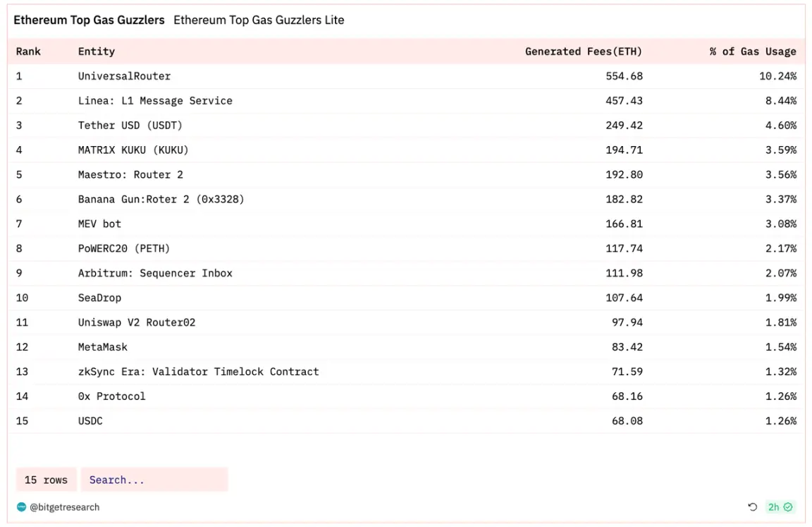The image size is (812, 527).
Task: Click the 15 rows indicator
Action: [x=46, y=480]
